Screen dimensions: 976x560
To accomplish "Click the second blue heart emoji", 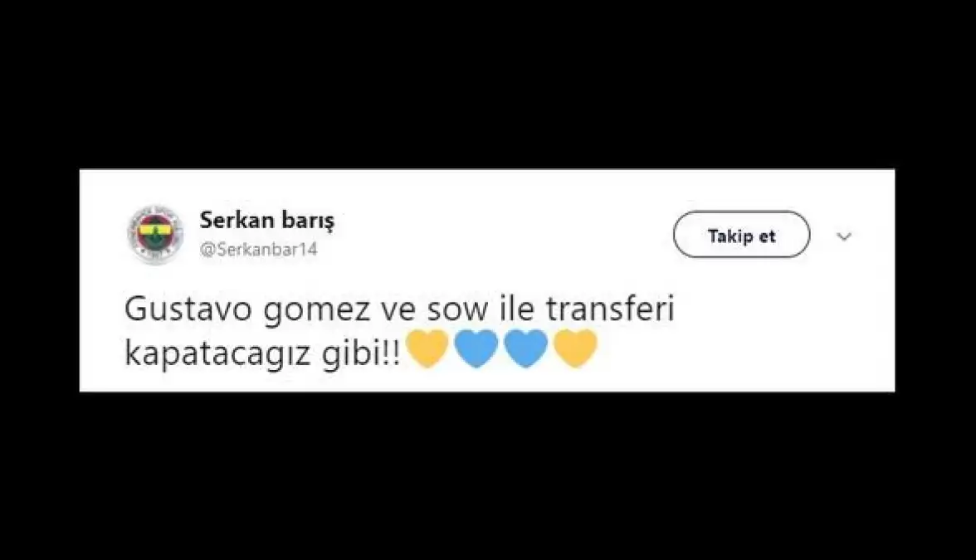I will (x=526, y=348).
